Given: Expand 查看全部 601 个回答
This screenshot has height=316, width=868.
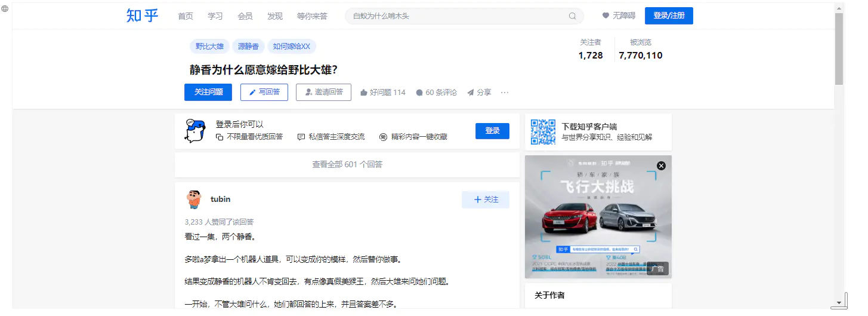Looking at the screenshot, I should click(x=347, y=164).
